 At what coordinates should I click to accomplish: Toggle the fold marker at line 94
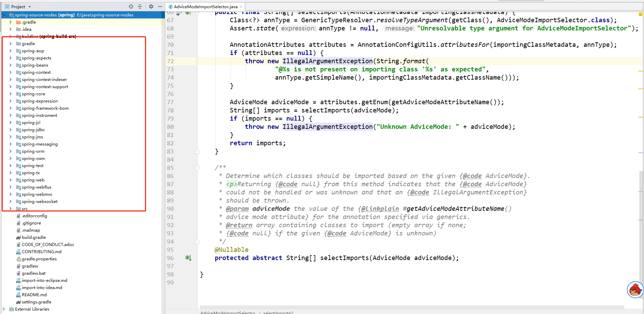coord(197,242)
